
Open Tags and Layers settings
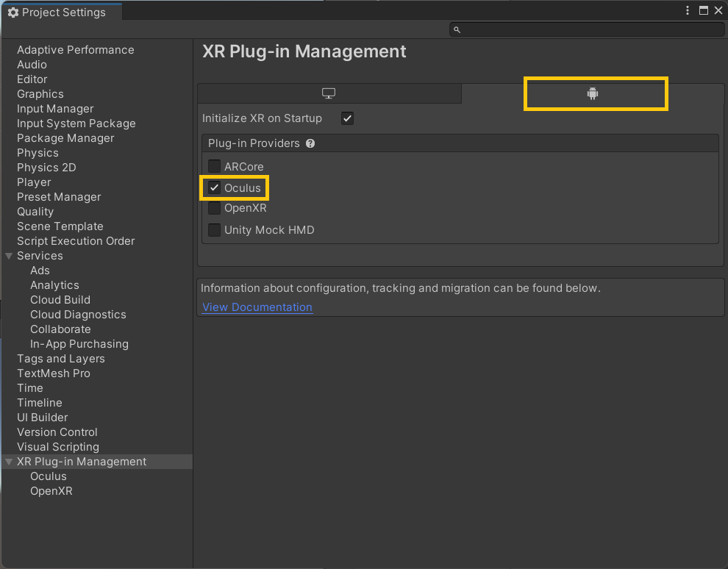click(x=61, y=359)
